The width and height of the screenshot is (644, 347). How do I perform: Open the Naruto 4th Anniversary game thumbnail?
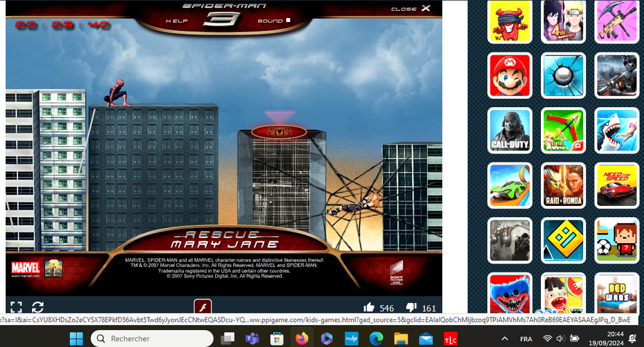tap(563, 21)
